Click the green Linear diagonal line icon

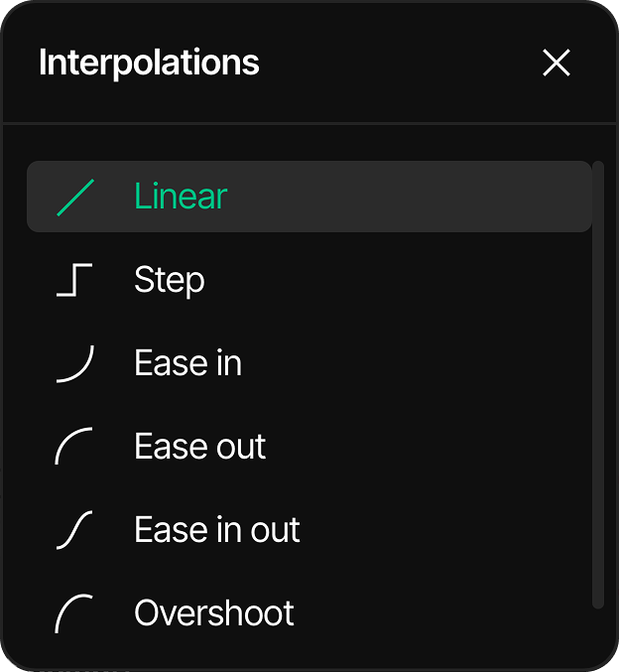[x=75, y=198]
